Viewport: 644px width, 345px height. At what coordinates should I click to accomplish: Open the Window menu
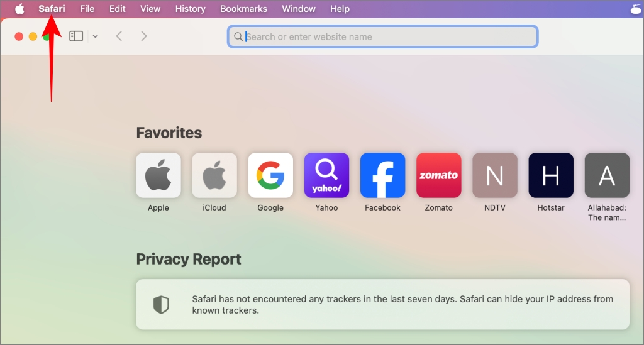point(299,9)
